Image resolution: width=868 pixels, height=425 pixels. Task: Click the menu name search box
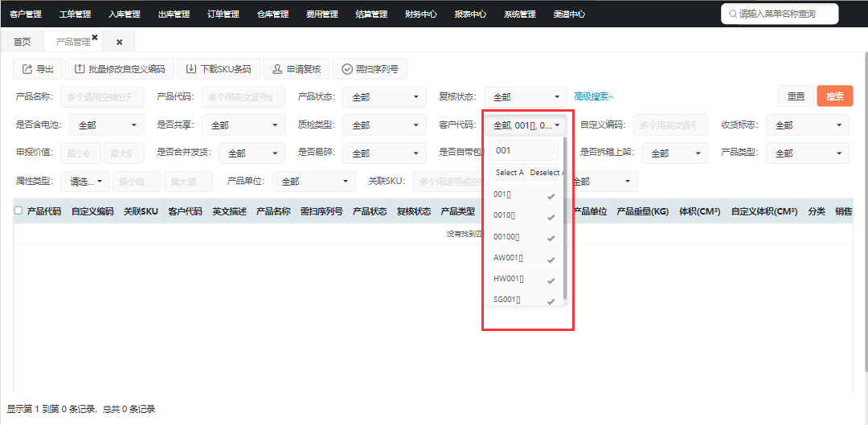pyautogui.click(x=780, y=14)
